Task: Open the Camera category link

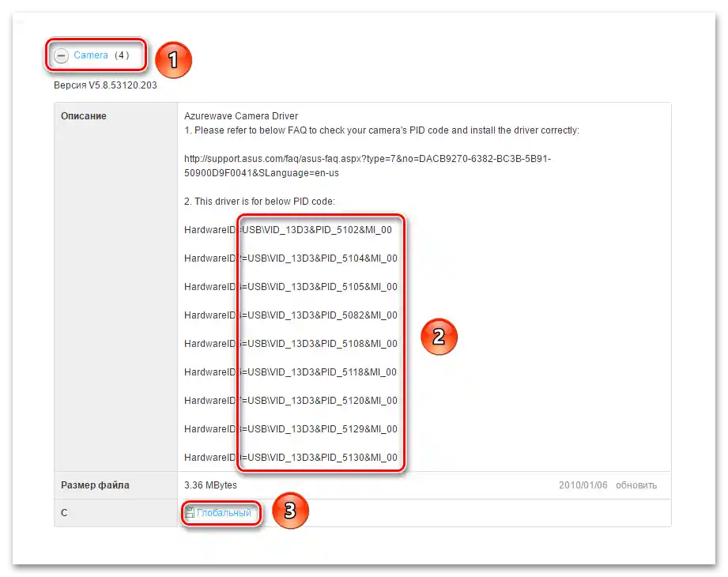Action: coord(91,55)
